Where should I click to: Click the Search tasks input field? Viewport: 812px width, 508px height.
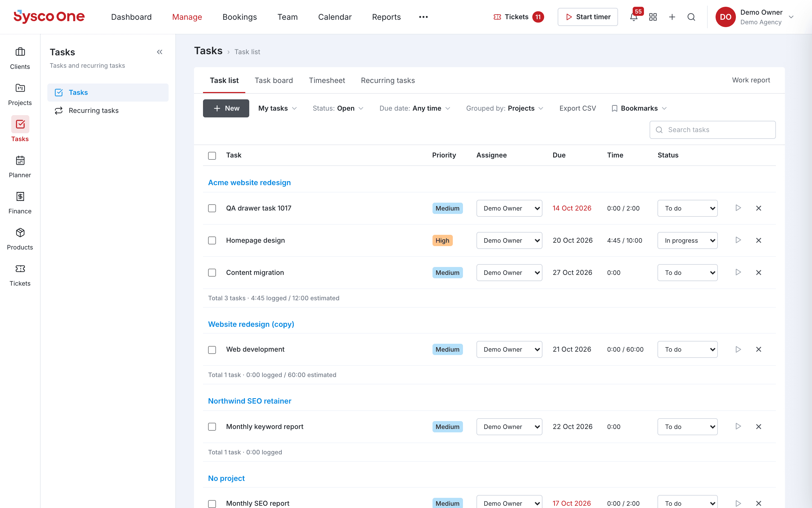[x=712, y=130]
